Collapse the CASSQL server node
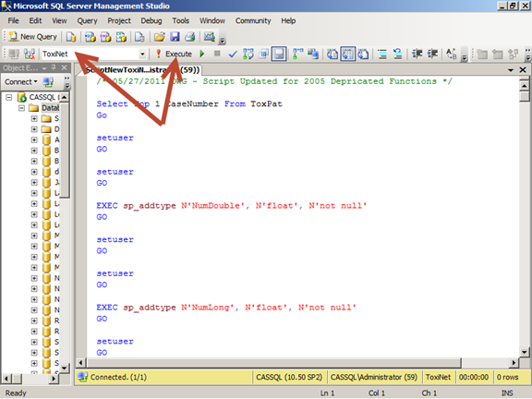 [x=9, y=98]
